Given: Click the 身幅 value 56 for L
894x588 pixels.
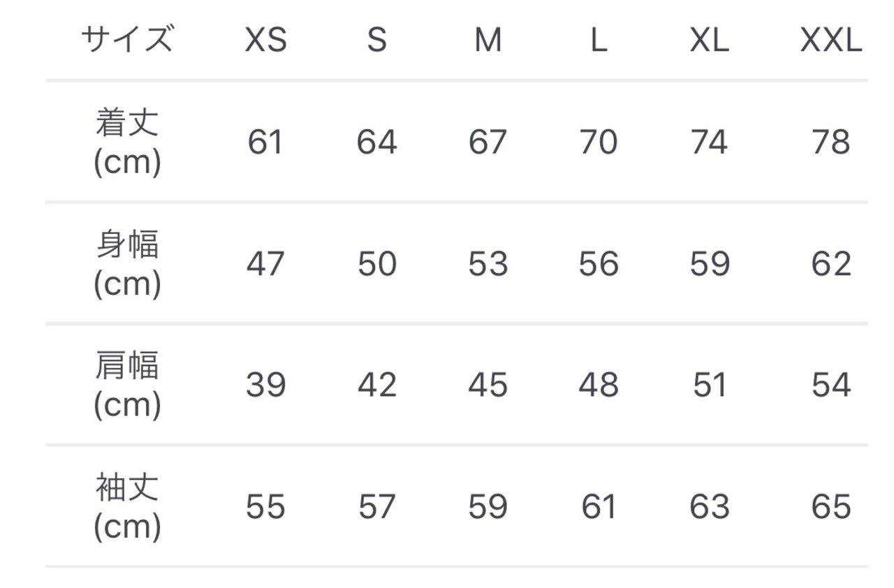Looking at the screenshot, I should pos(599,264).
